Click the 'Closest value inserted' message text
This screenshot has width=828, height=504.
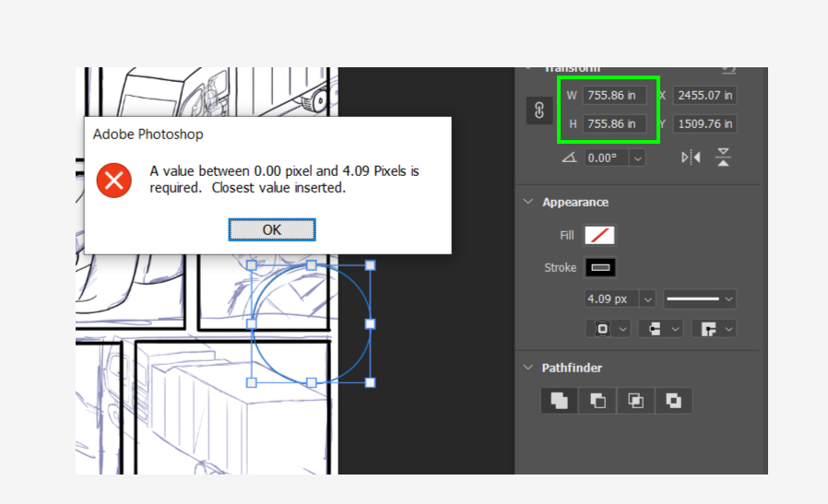[x=278, y=188]
